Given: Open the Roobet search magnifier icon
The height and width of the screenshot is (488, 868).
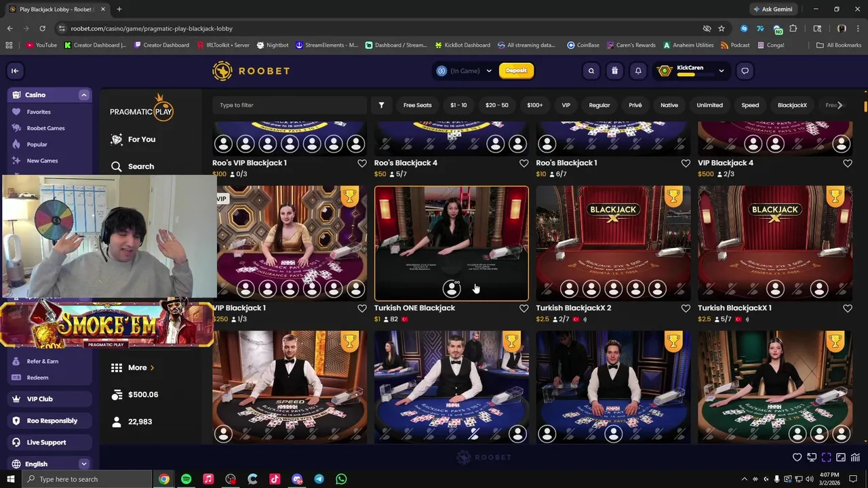Looking at the screenshot, I should 591,70.
